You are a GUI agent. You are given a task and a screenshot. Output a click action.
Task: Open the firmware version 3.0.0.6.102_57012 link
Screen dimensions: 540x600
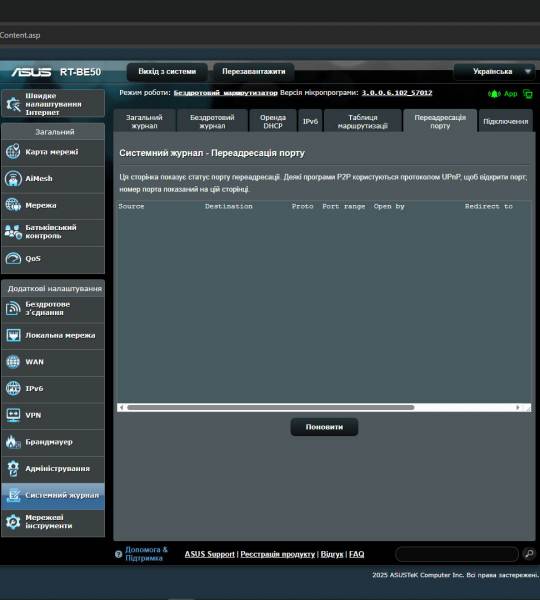(397, 93)
